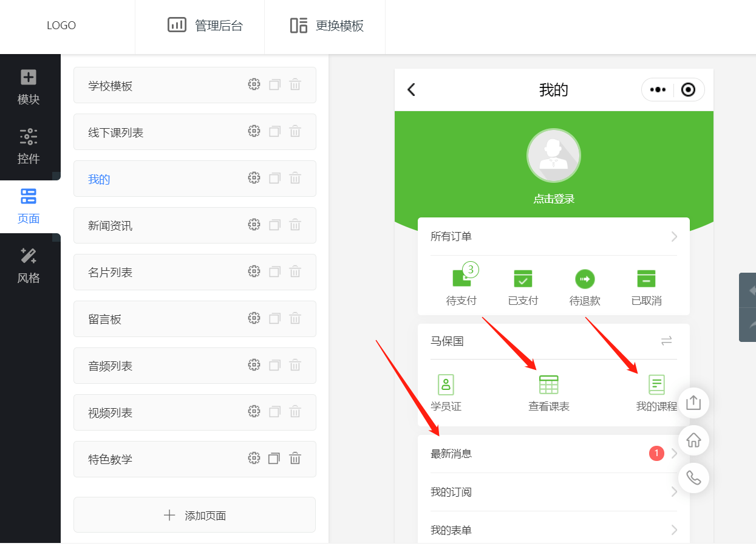Click the user avatar picture
Viewport: 756px width, 546px height.
(x=554, y=155)
